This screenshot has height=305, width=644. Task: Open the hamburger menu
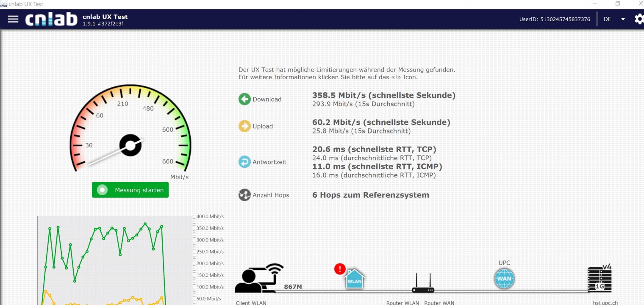[x=13, y=19]
